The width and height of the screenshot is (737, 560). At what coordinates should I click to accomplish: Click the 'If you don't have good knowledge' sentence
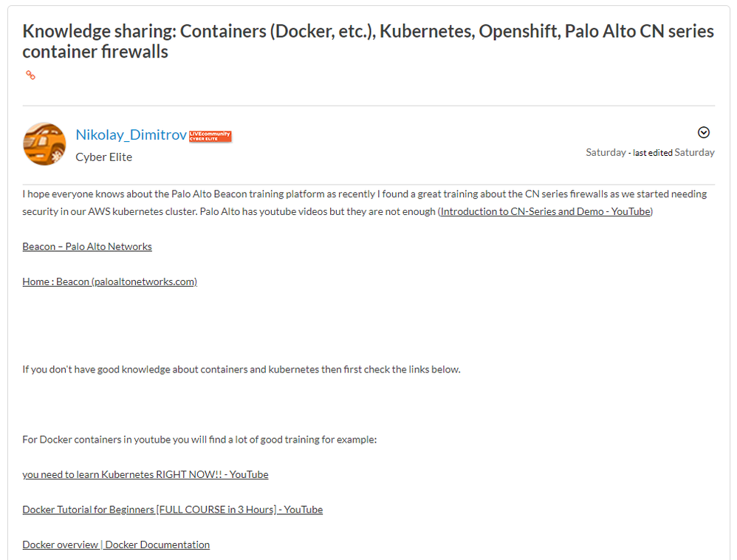(241, 369)
